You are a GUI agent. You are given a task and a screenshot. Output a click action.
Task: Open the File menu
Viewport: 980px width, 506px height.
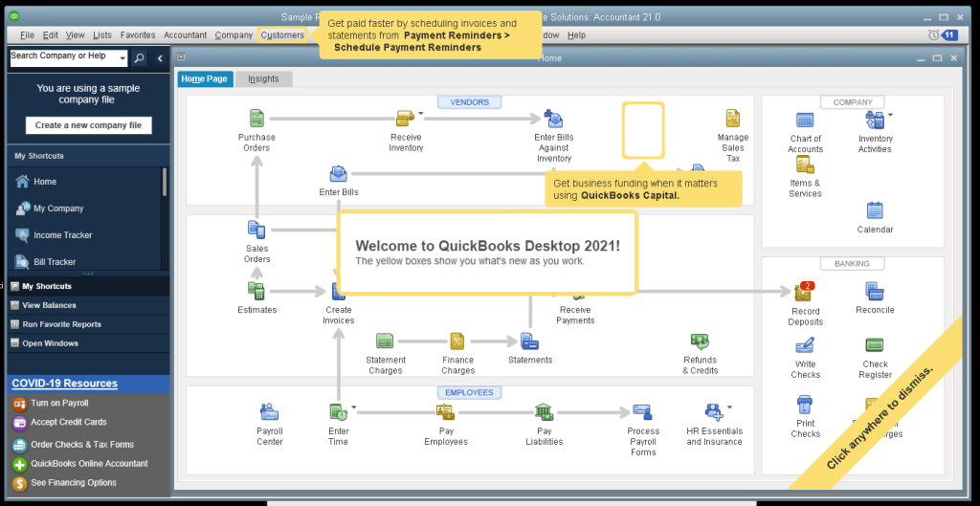pos(27,35)
